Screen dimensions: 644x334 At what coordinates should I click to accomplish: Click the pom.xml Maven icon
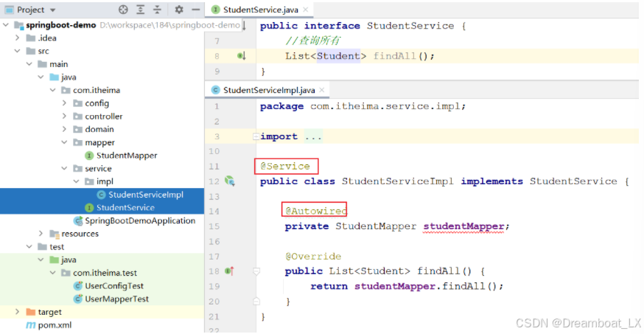31,325
